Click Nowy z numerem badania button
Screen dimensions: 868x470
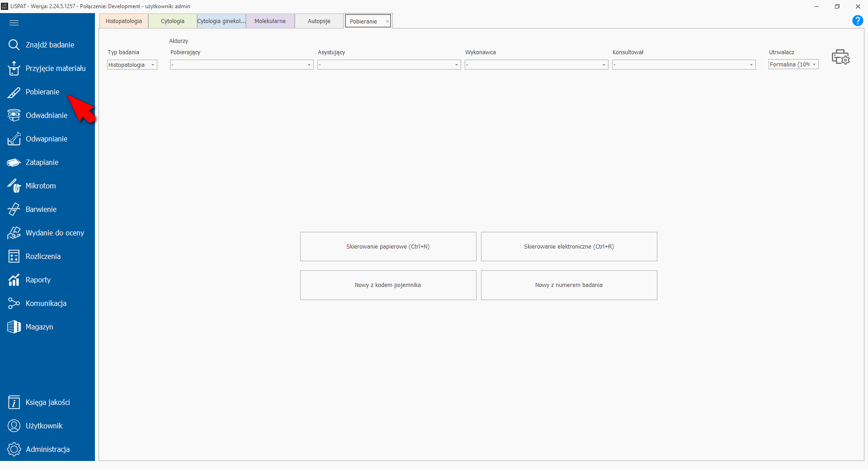coord(569,285)
